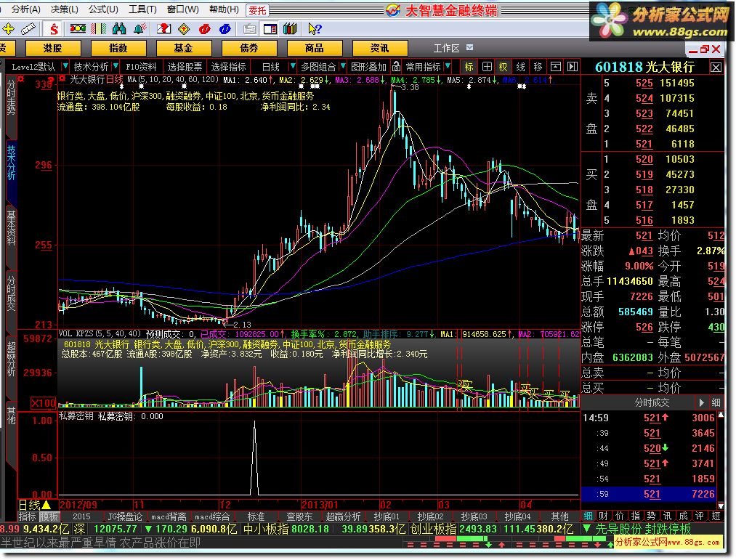This screenshot has width=736, height=560.
Task: Toggle the window layout panel icon
Action: pyautogui.click(x=270, y=29)
